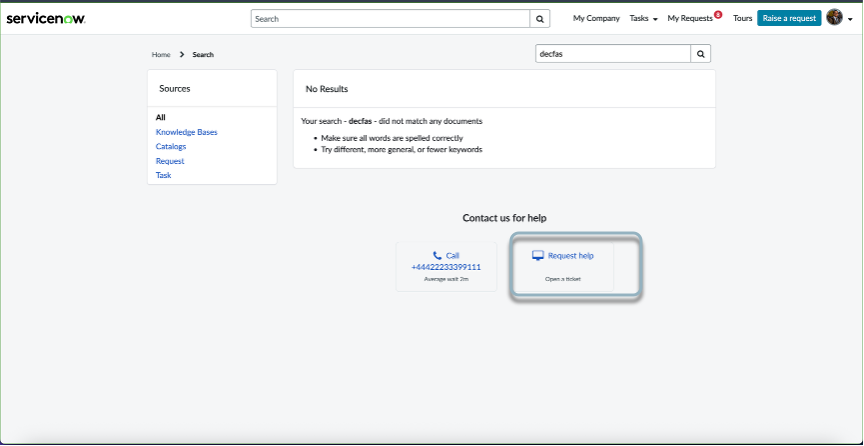Click the ServiceNow logo

pos(46,19)
